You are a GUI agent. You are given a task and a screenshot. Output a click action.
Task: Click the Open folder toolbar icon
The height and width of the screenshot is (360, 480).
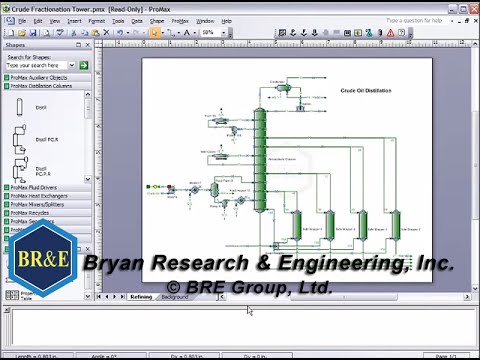coord(22,33)
